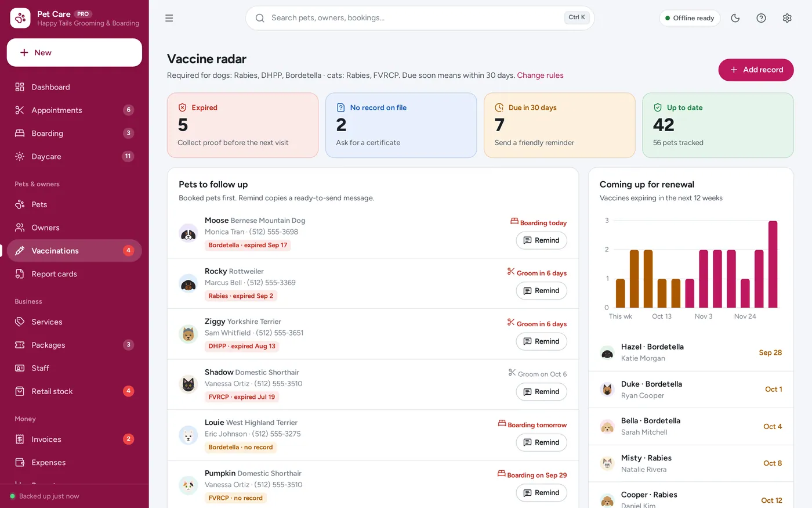Click the Pet Care paw logo

tap(20, 18)
